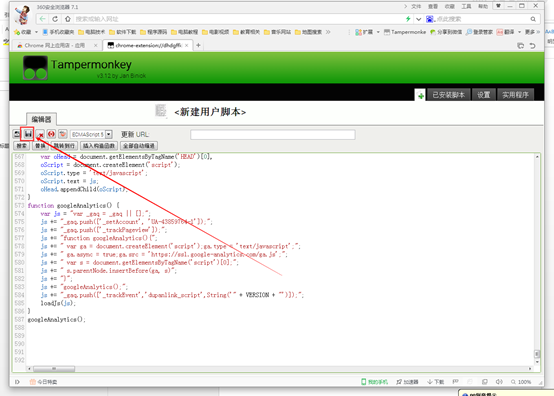Image resolution: width=554 pixels, height=396 pixels.
Task: Click the undo closed tab arrow icon
Action: (532, 46)
